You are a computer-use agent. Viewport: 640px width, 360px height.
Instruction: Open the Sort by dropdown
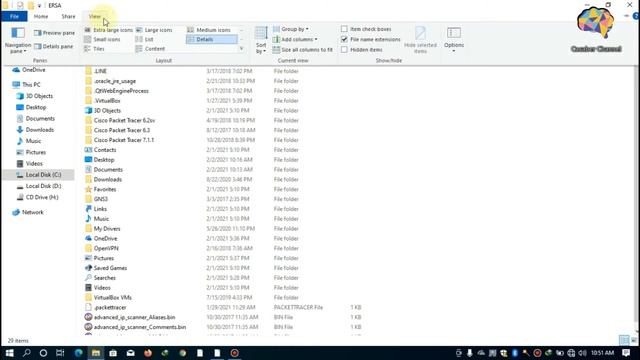(261, 40)
